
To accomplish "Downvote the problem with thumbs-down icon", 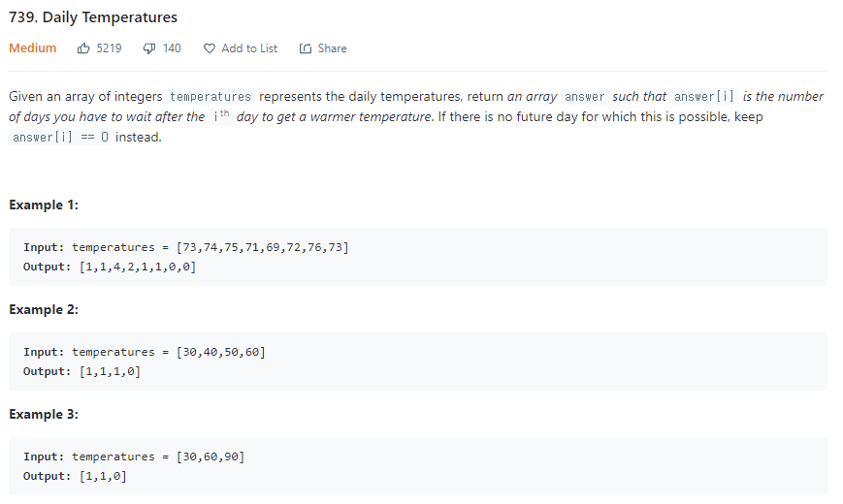I will 149,48.
